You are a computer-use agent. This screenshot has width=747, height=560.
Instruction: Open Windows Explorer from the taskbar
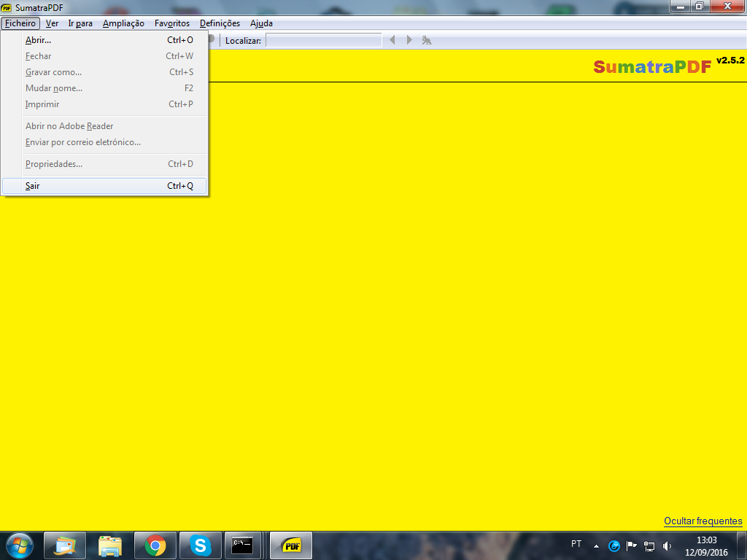[x=110, y=545]
